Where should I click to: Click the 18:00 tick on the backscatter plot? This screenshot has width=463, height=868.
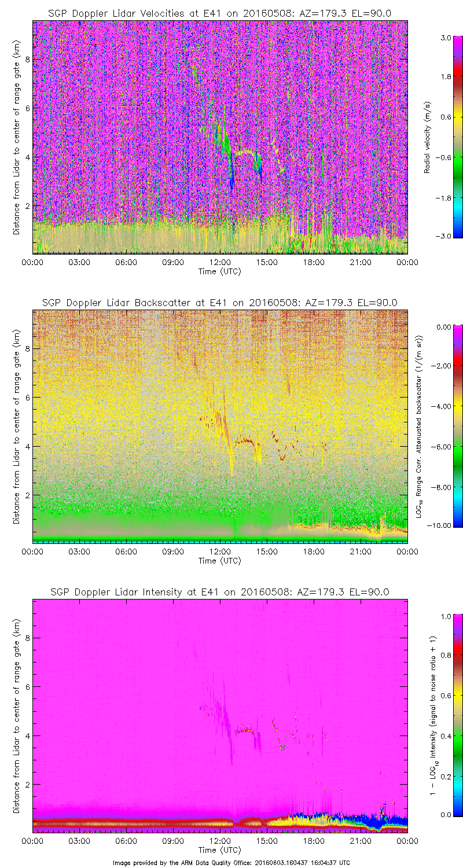(x=314, y=552)
